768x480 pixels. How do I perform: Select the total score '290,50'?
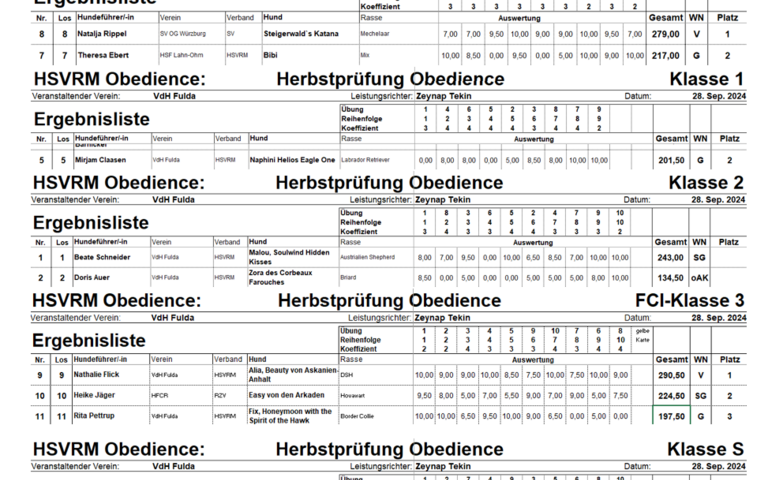pos(672,376)
